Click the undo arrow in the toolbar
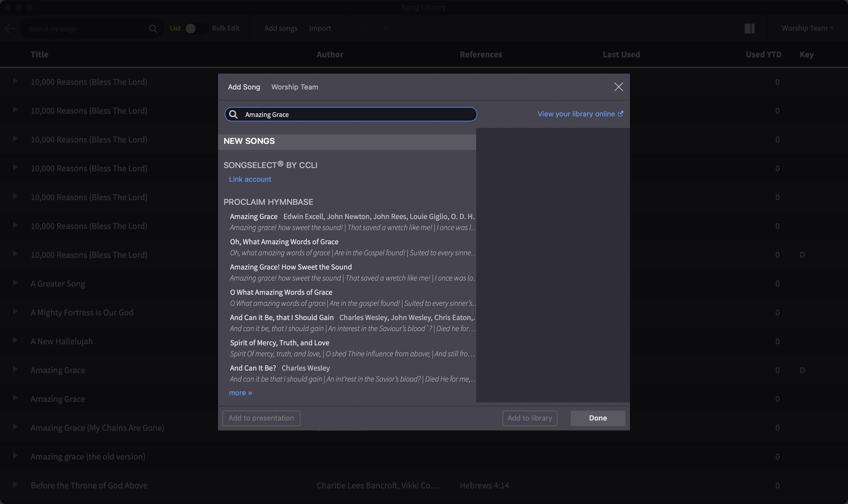The width and height of the screenshot is (848, 504). pos(364,29)
